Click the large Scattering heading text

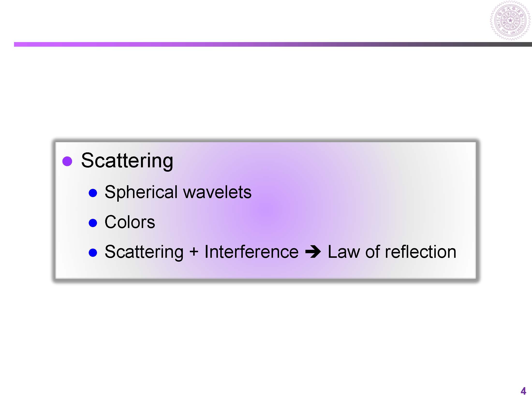[127, 161]
